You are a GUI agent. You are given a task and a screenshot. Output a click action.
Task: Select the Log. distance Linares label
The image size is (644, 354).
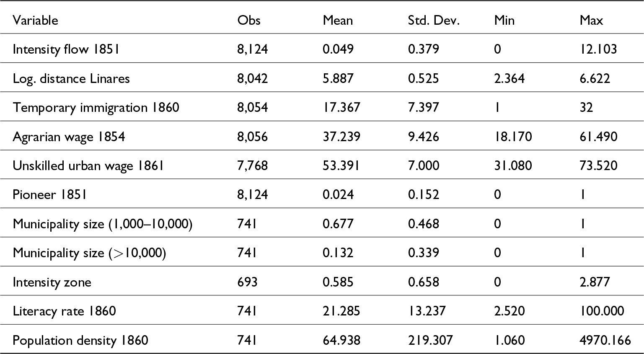coord(71,79)
